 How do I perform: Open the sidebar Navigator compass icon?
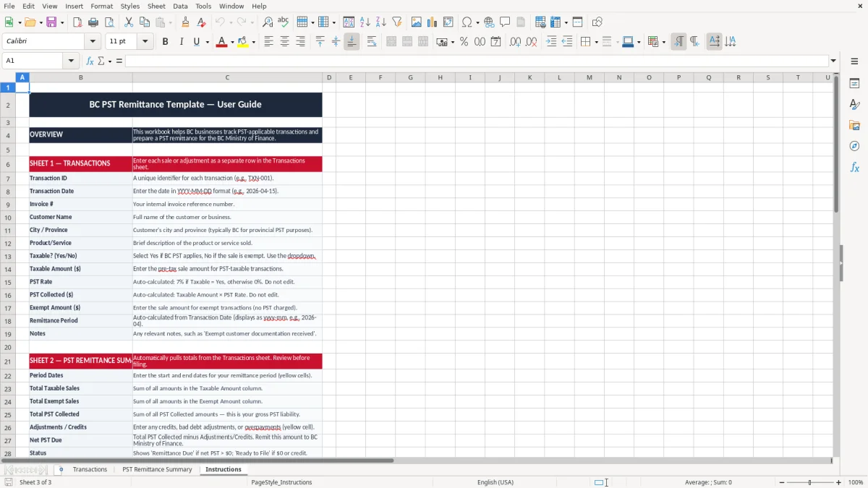(854, 146)
